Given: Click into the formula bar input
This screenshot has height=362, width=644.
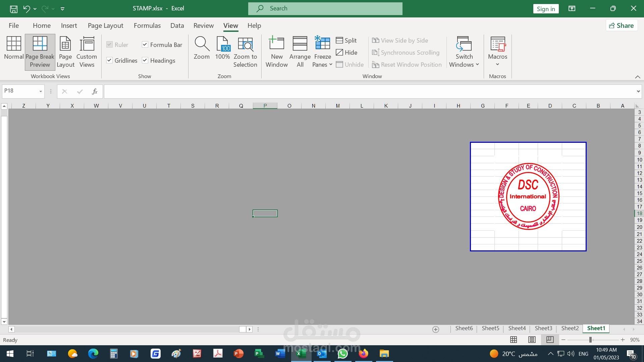Looking at the screenshot, I should [369, 91].
